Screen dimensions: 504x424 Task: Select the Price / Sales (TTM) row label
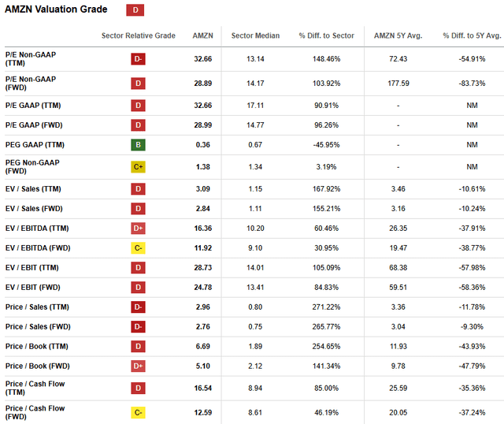pyautogui.click(x=37, y=307)
